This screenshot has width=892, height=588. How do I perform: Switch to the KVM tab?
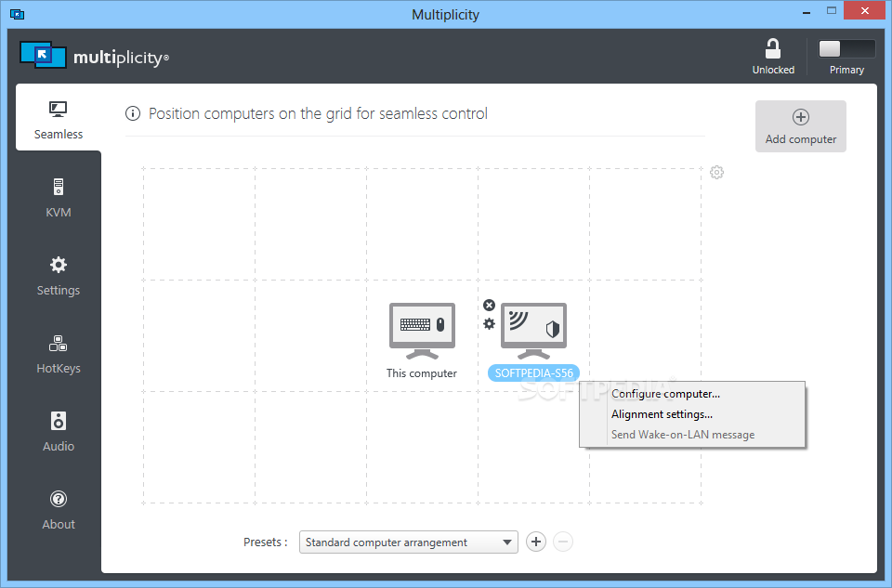point(58,198)
